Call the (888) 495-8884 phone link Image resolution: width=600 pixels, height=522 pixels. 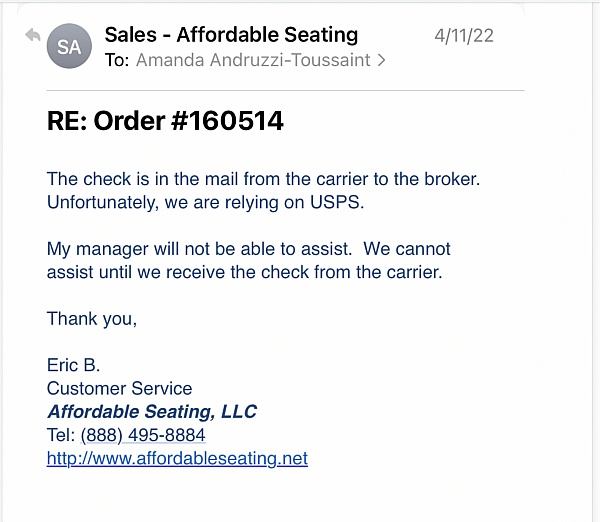click(x=143, y=435)
